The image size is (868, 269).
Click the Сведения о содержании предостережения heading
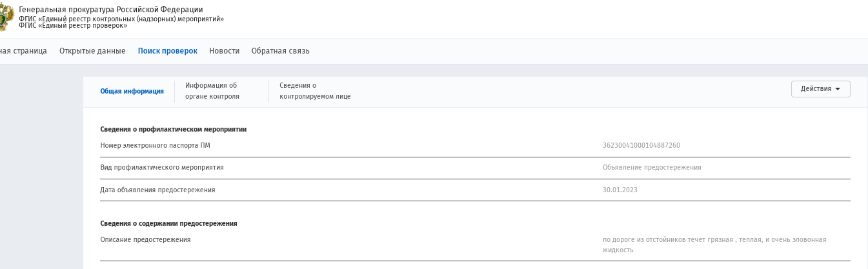[169, 223]
